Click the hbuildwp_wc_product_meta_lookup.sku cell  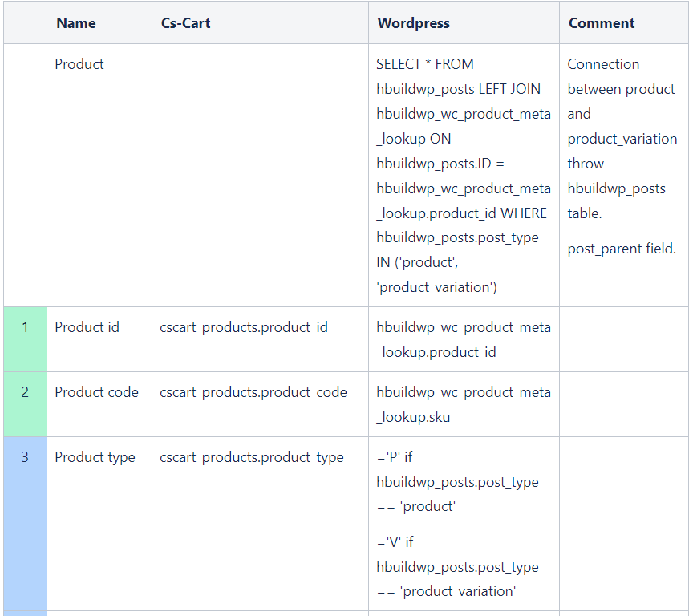tap(463, 404)
